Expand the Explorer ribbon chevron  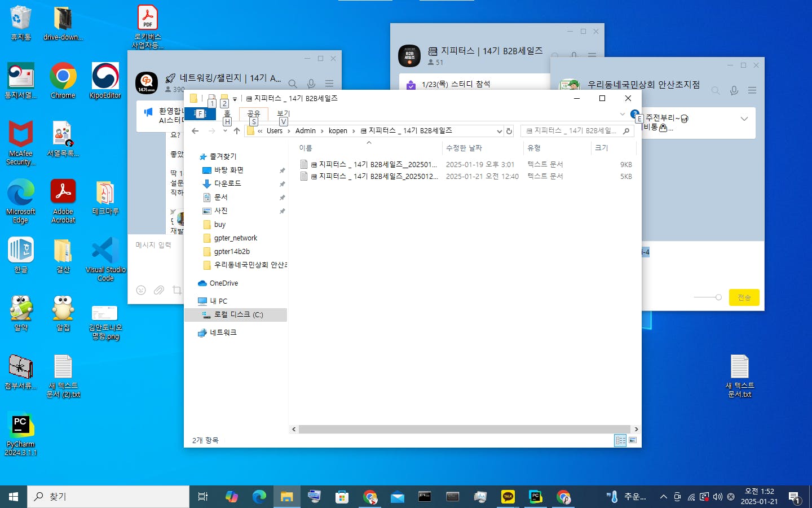click(623, 113)
